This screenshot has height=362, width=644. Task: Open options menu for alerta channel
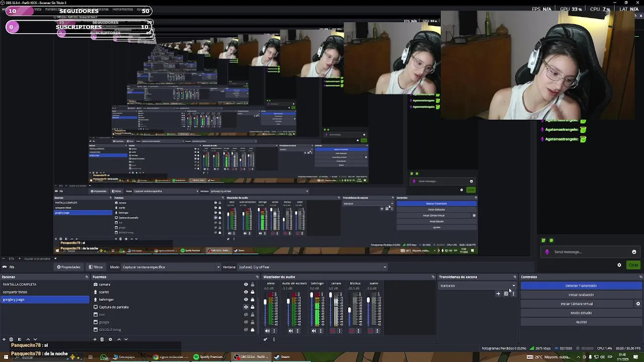point(274,331)
